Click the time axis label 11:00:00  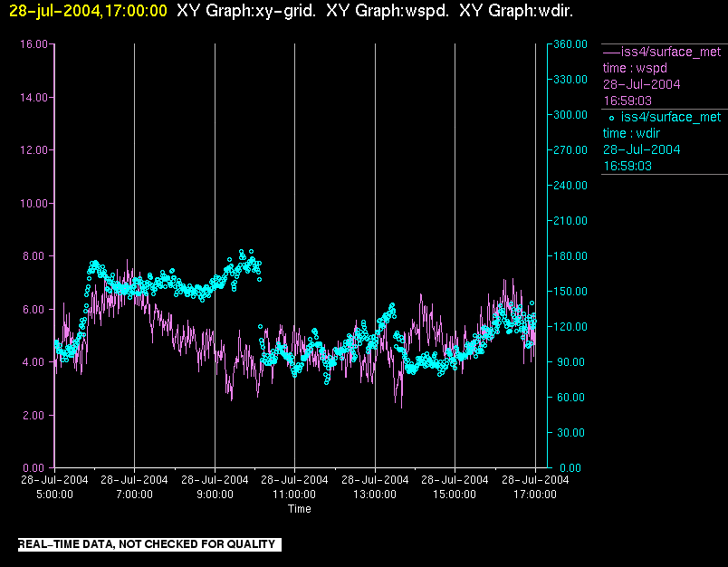pos(295,495)
